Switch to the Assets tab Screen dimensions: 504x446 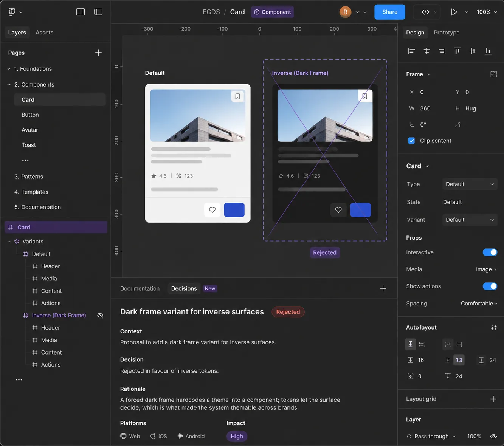(44, 33)
